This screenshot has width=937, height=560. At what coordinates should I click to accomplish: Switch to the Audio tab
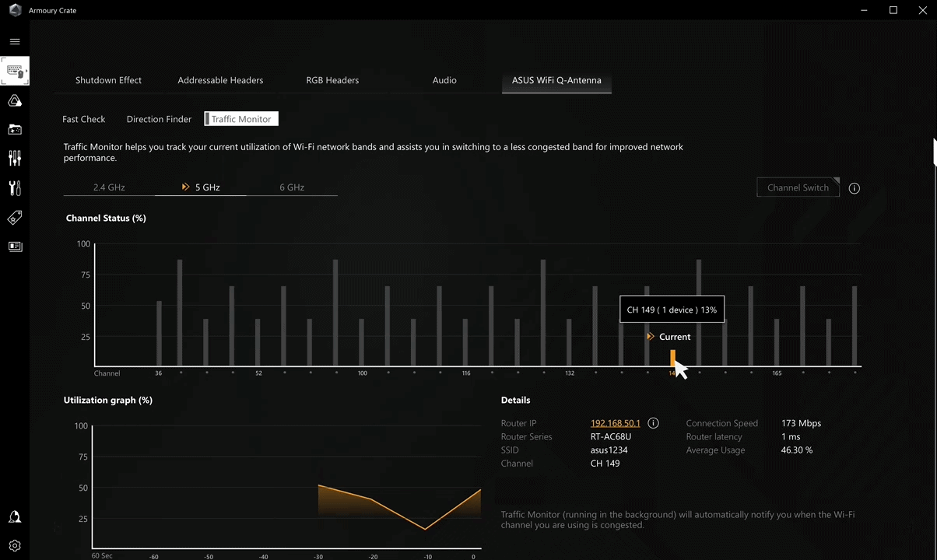point(444,80)
